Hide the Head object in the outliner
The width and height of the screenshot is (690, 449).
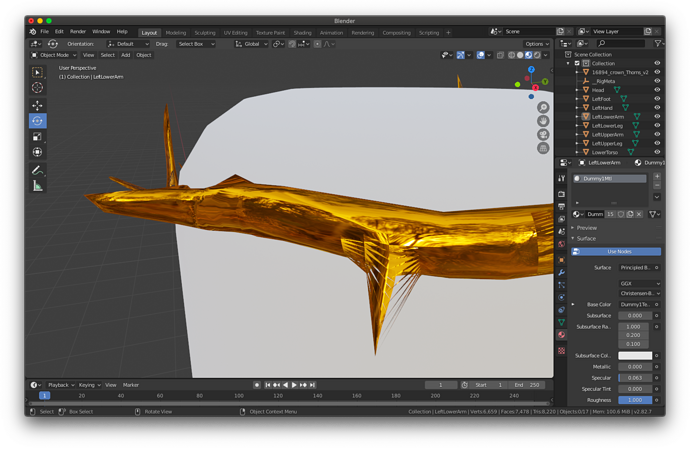click(657, 90)
